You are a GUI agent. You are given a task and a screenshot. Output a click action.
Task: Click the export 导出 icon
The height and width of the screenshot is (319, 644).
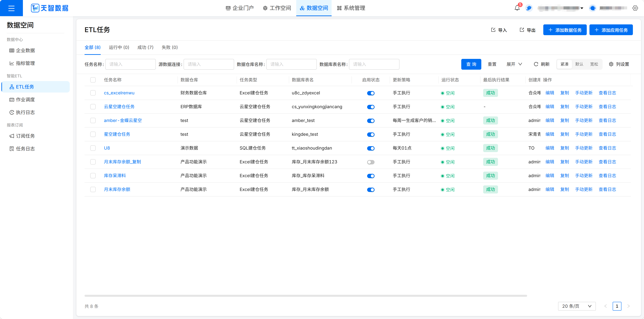pyautogui.click(x=522, y=30)
